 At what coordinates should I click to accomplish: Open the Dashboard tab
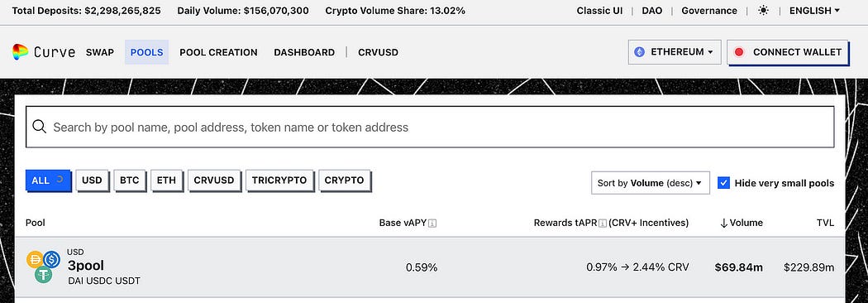click(304, 52)
